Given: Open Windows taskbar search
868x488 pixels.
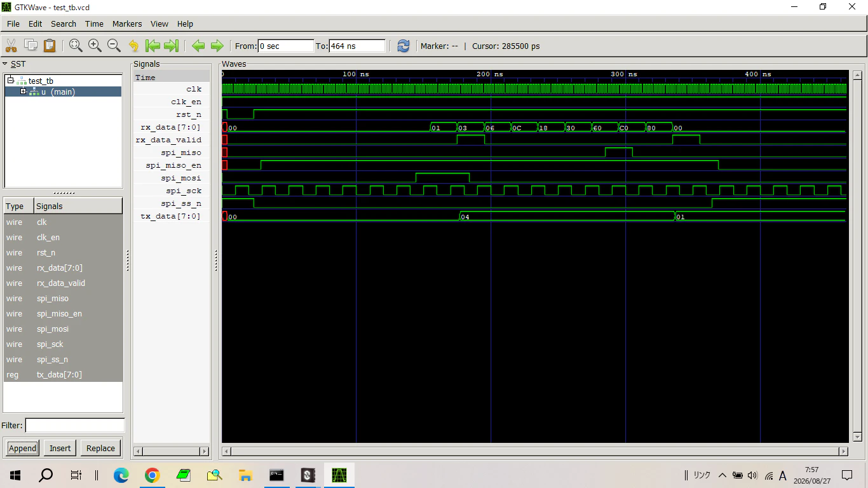Looking at the screenshot, I should click(46, 475).
